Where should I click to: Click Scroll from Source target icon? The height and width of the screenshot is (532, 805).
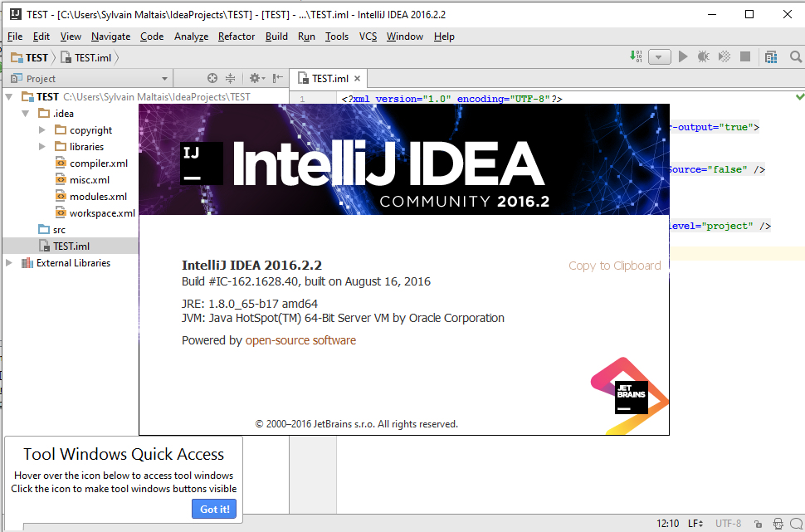click(x=212, y=78)
